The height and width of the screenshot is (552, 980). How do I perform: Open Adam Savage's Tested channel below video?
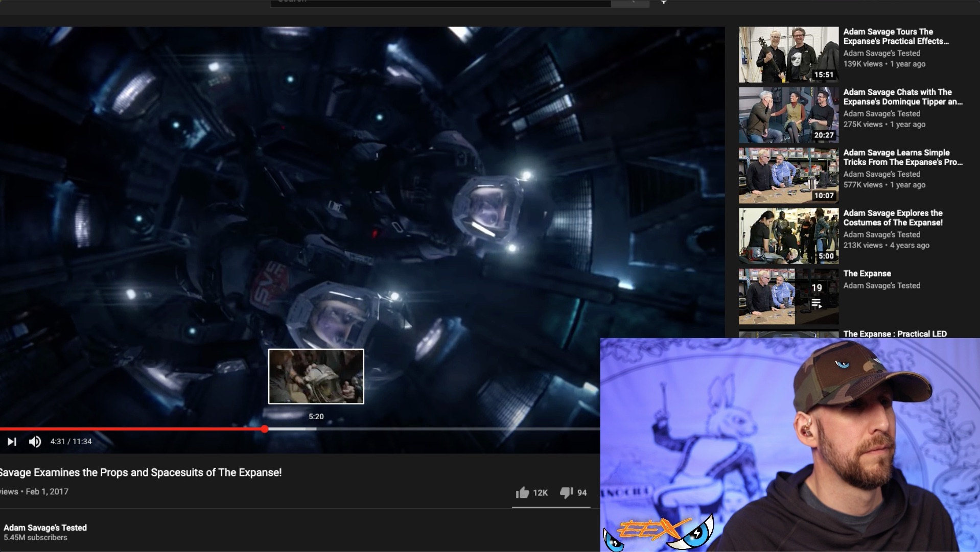tap(45, 527)
